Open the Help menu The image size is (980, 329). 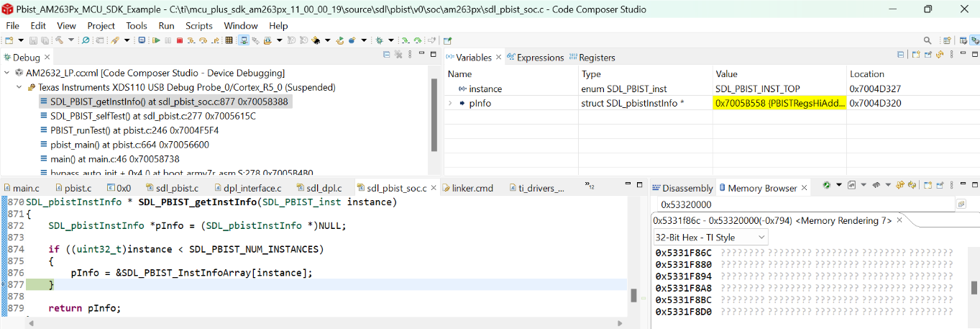(278, 25)
